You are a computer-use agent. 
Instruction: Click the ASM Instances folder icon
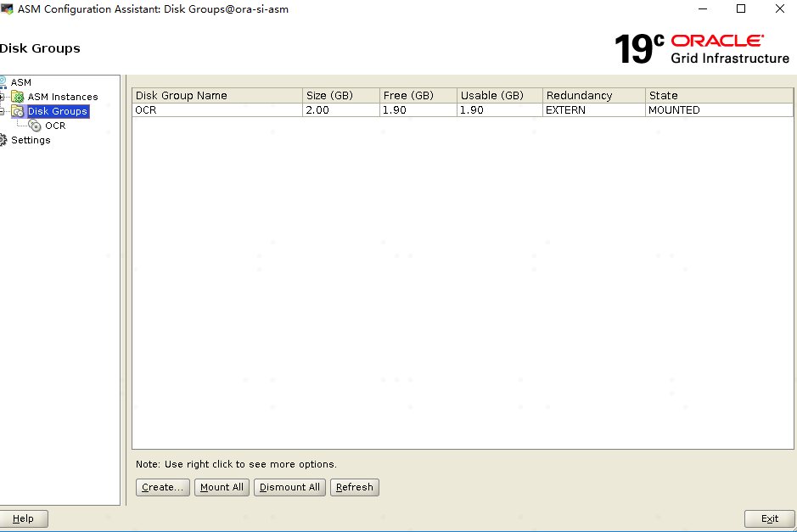tap(18, 97)
